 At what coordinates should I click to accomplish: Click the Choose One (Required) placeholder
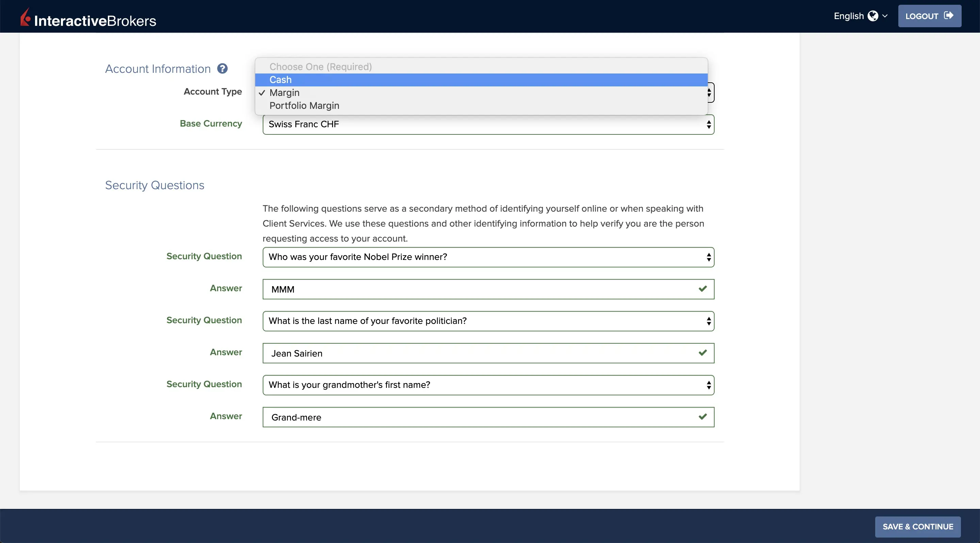coord(481,67)
